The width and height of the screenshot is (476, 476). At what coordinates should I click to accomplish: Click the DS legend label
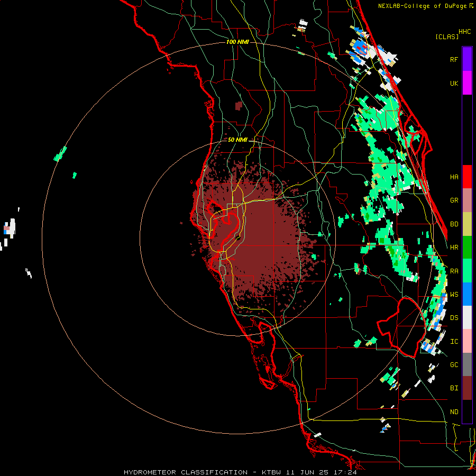(x=454, y=317)
